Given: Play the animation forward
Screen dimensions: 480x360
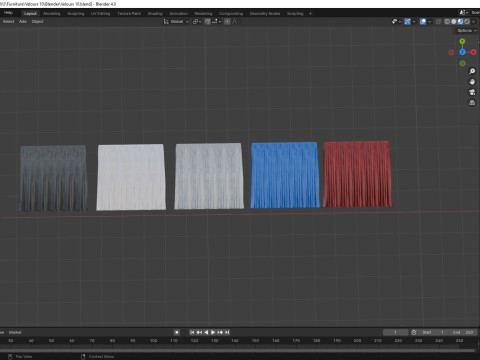Looking at the screenshot, I should (213, 332).
